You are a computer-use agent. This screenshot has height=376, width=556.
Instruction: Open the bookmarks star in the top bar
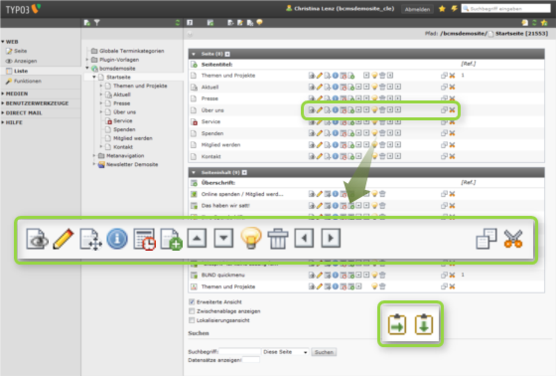442,9
